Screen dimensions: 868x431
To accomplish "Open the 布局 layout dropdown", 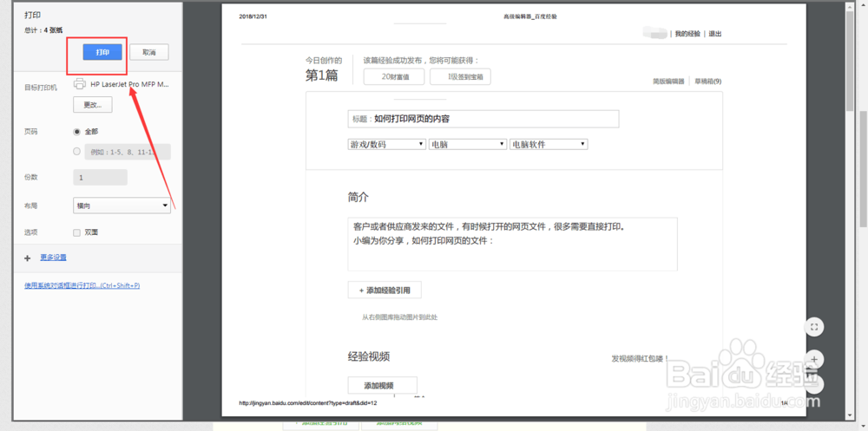I will click(x=122, y=206).
